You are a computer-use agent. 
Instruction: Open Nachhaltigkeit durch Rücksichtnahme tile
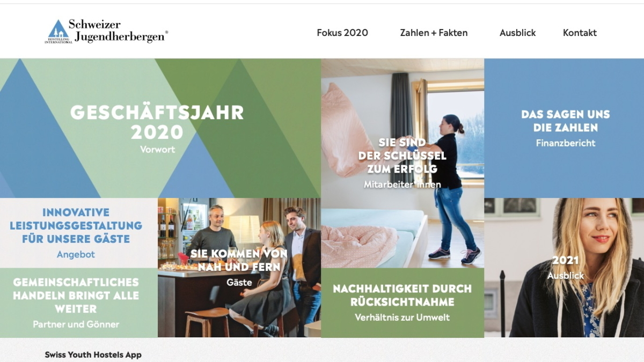402,302
